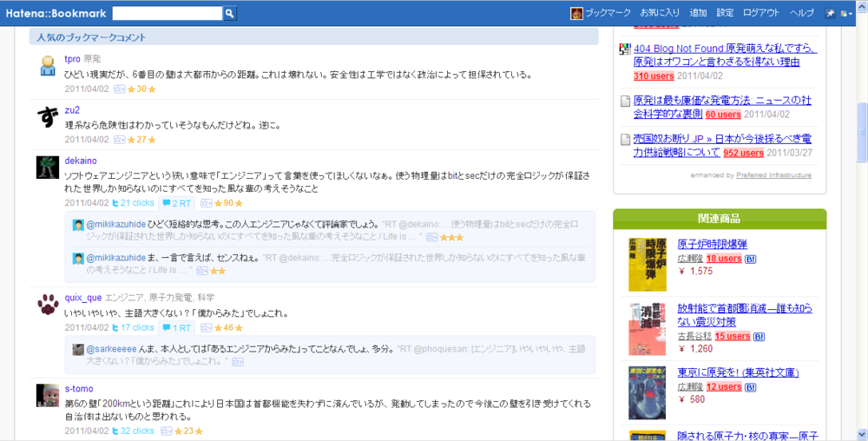The width and height of the screenshot is (868, 441).
Task: Open zu2's user profile link
Action: (72, 109)
